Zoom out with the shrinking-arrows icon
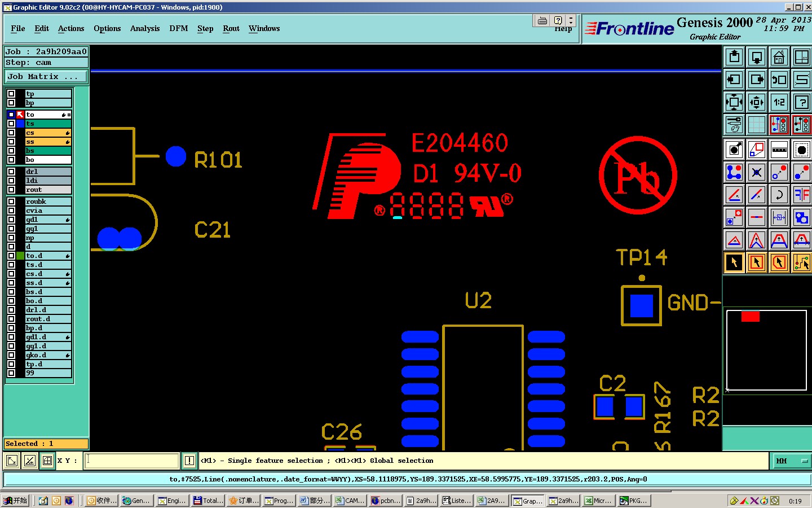This screenshot has height=508, width=812. coord(757,102)
